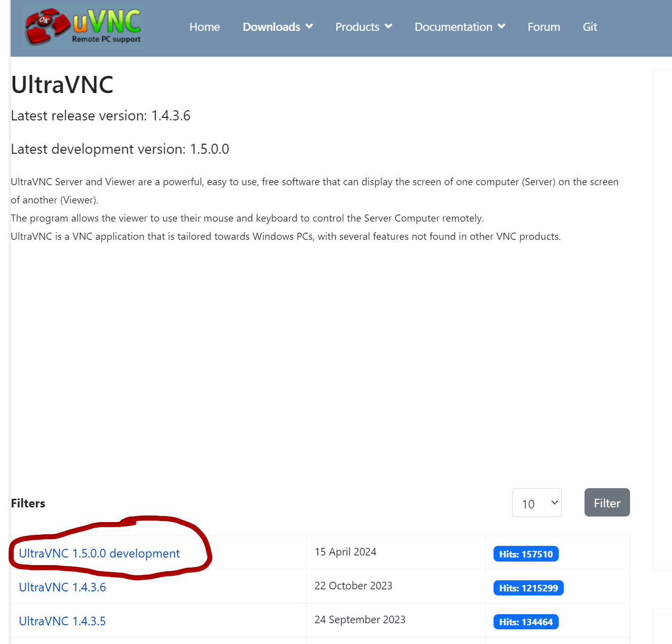Open UltraVNC 1.5.0.0 development download
This screenshot has width=672, height=644.
pyautogui.click(x=99, y=553)
